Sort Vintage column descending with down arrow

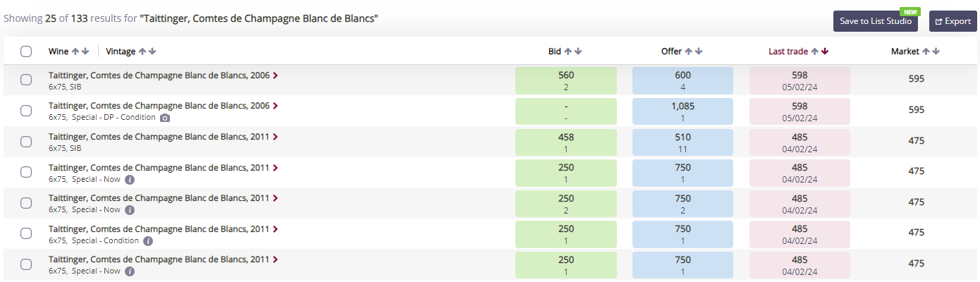[x=152, y=51]
